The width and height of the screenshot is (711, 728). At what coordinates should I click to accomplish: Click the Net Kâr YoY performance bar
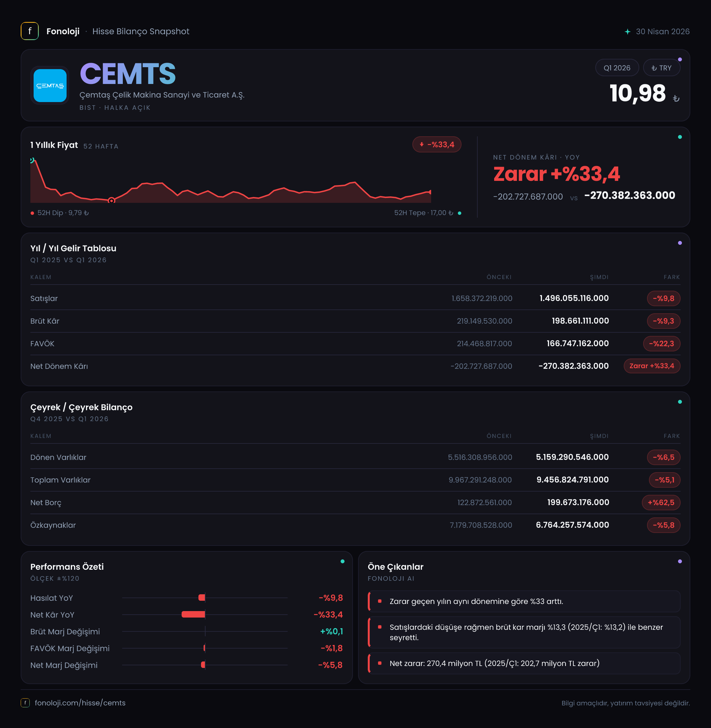(193, 615)
